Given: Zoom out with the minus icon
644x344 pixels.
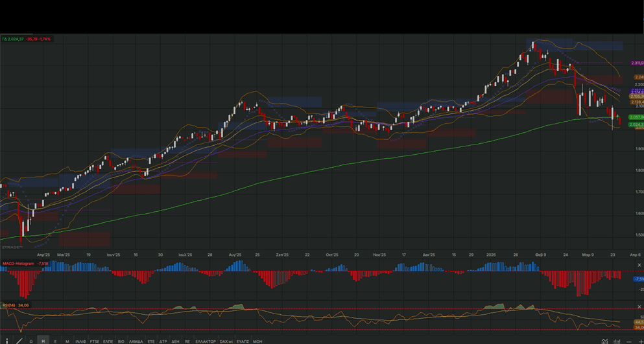Looking at the screenshot, I should pyautogui.click(x=629, y=342).
